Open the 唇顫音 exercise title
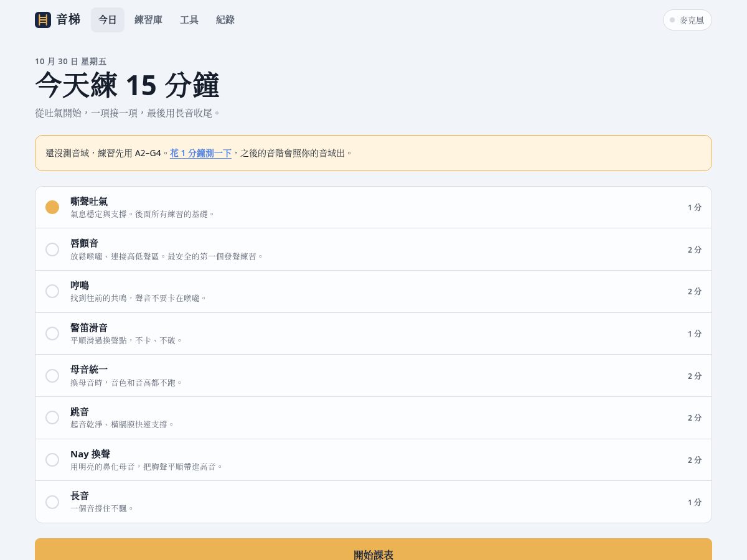 click(85, 243)
